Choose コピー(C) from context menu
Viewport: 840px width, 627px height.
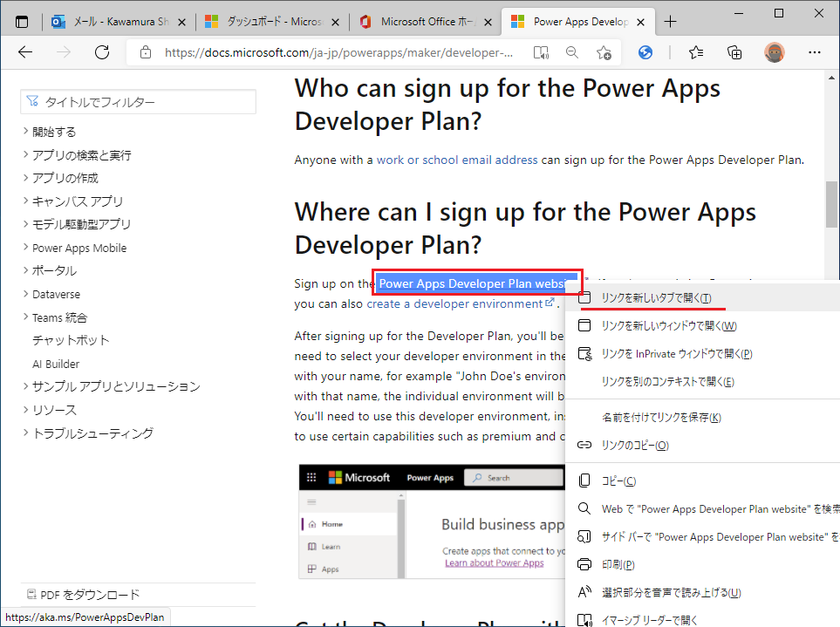point(702,480)
